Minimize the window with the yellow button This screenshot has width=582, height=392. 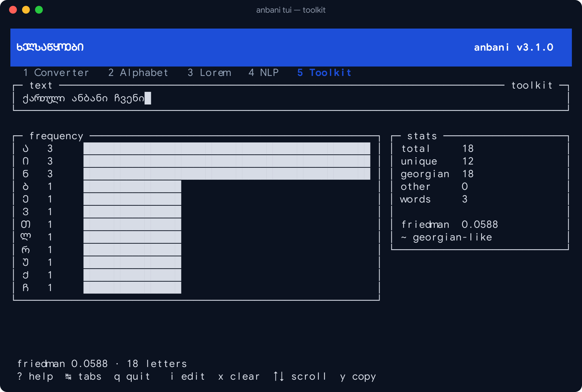(26, 10)
